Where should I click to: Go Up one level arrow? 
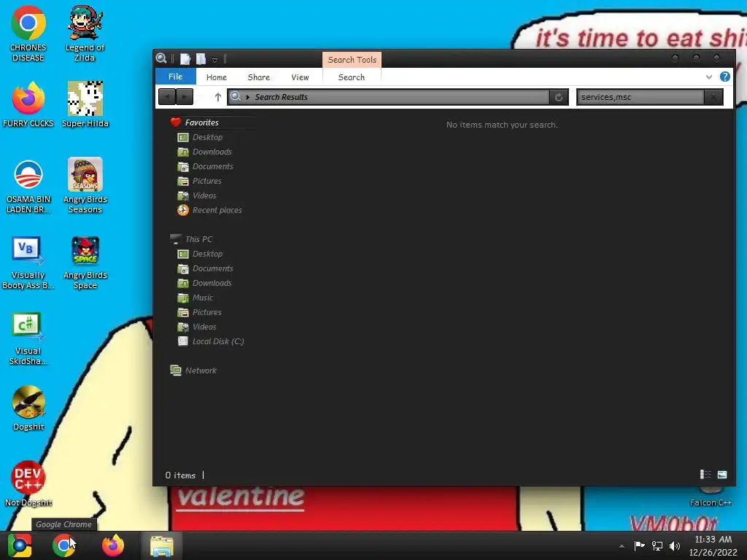218,97
